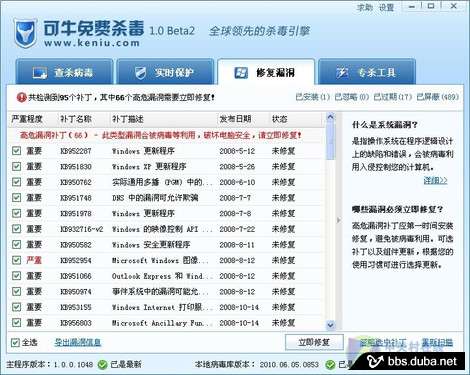The image size is (470, 375).
Task: Toggle checkbox for KB950582
Action: [16, 245]
